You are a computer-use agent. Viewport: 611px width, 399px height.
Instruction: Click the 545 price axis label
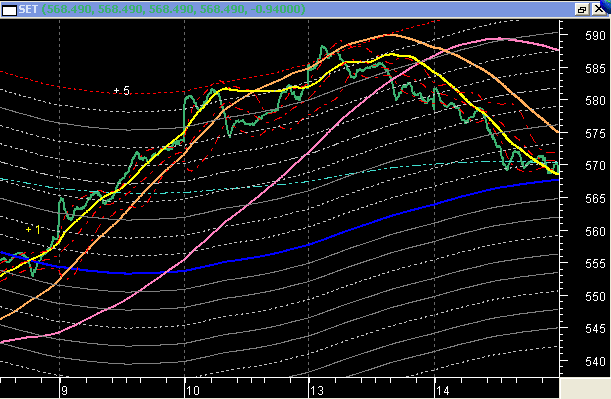(595, 329)
